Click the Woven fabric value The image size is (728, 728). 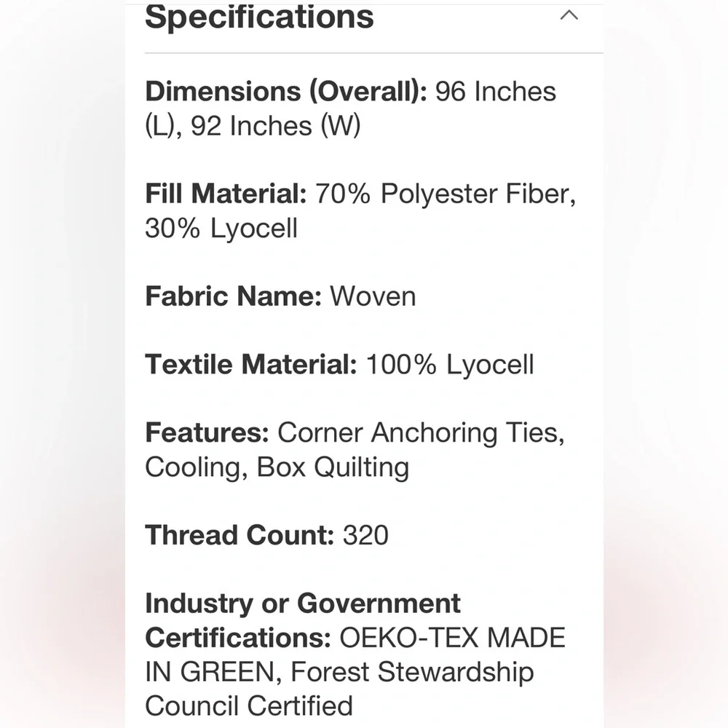pyautogui.click(x=373, y=296)
